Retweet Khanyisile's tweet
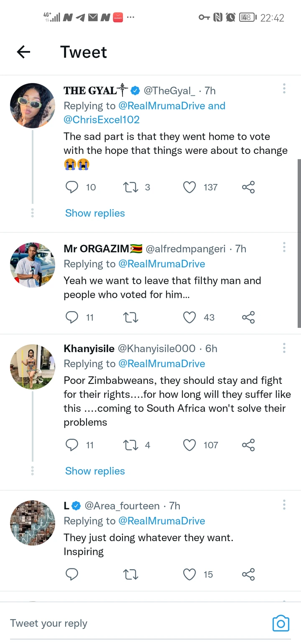This screenshot has height=644, width=301. point(131,445)
